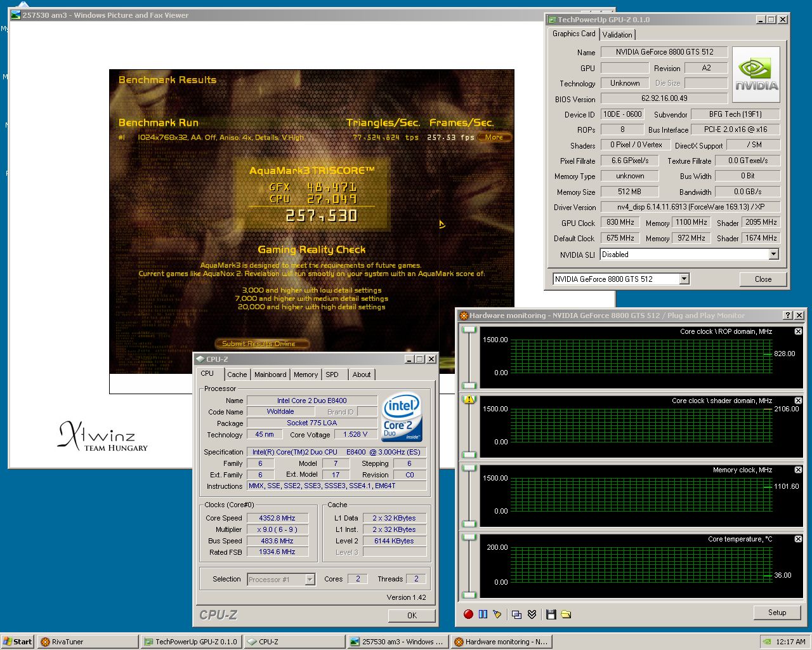Viewport: 812px width, 650px height.
Task: Open the Cache tab in CPU-Z
Action: coord(237,375)
